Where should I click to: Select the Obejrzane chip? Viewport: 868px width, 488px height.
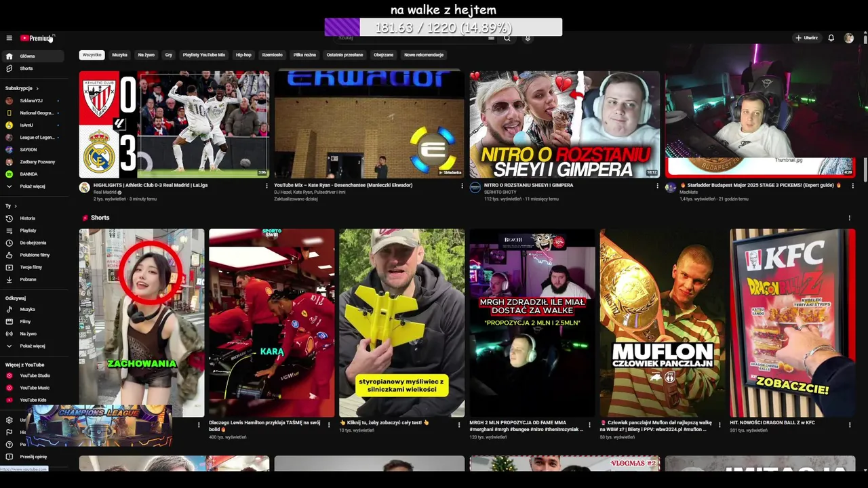point(383,55)
